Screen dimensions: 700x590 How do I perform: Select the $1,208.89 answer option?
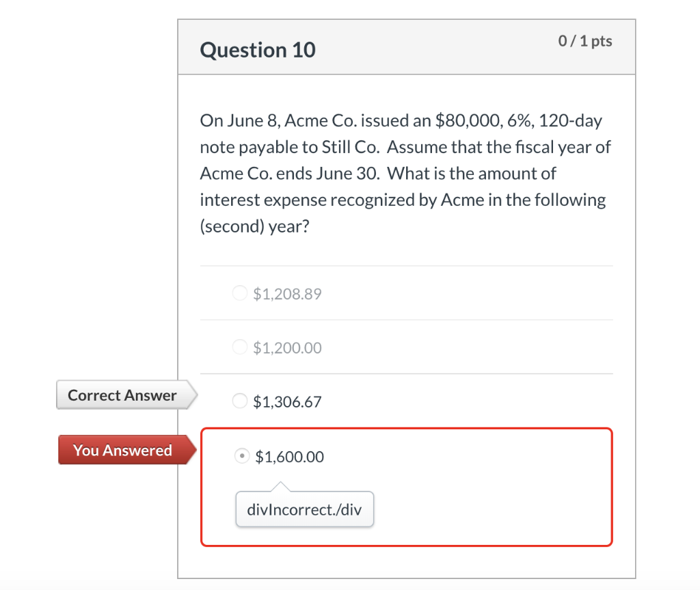tap(240, 293)
